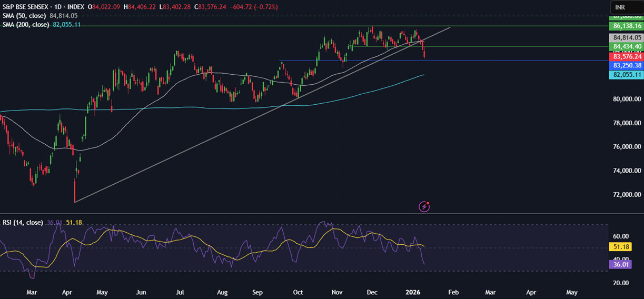
Task: Click the Jul label on the time axis
Action: (180, 292)
